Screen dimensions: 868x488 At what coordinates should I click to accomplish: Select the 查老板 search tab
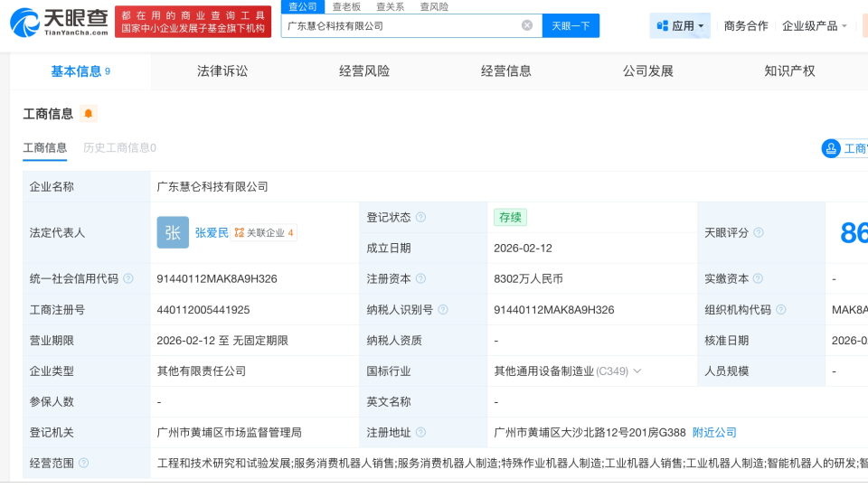pyautogui.click(x=346, y=6)
